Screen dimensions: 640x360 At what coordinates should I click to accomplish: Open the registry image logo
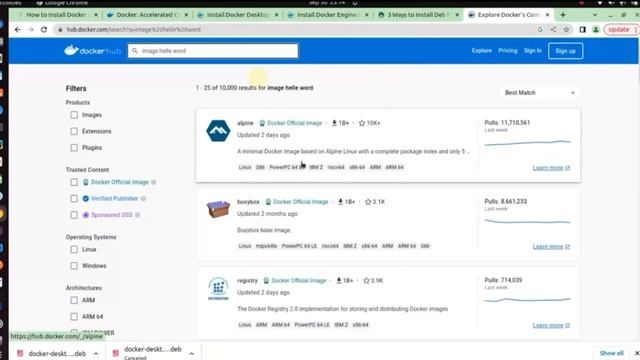pyautogui.click(x=218, y=288)
